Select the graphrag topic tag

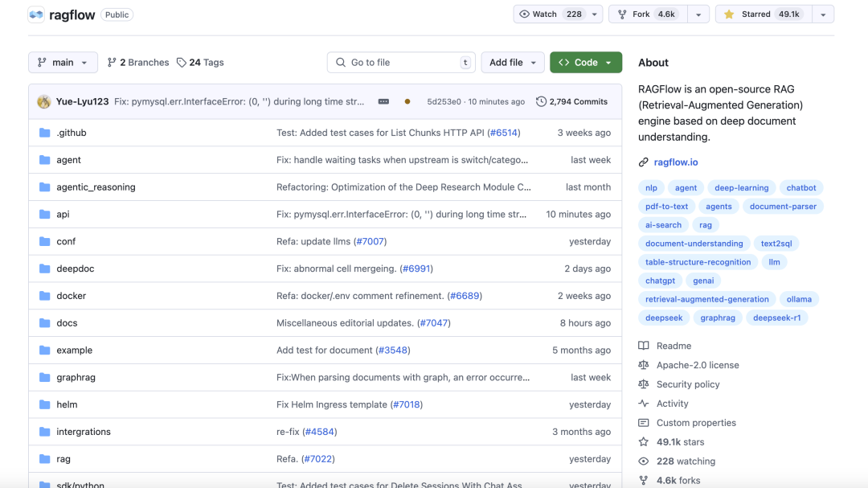pos(718,318)
